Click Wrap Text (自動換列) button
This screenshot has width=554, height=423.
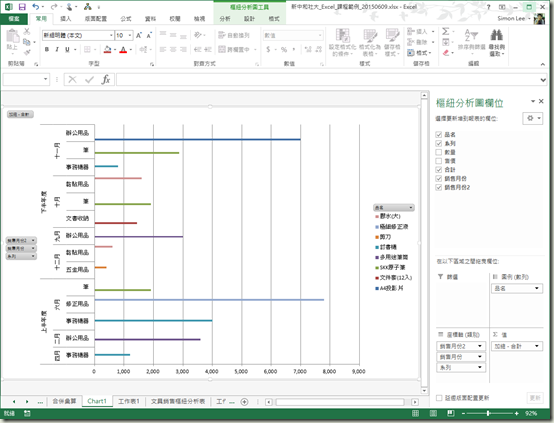tap(234, 35)
